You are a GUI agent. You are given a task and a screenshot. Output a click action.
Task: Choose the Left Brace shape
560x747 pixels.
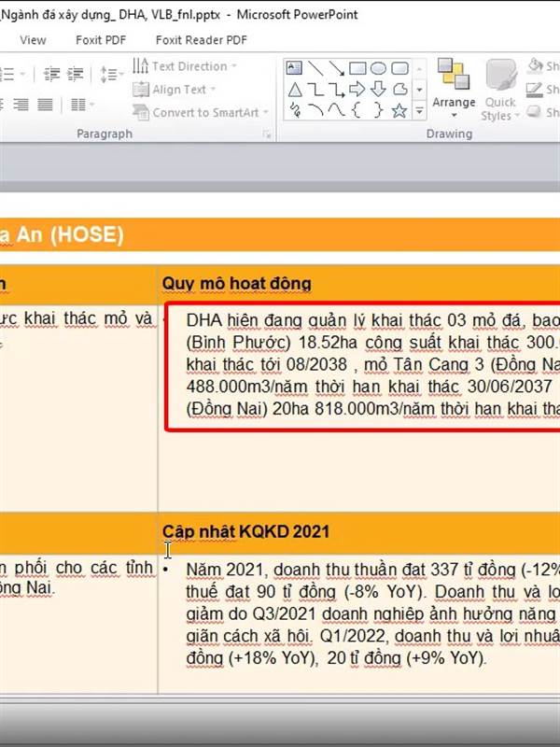[x=357, y=110]
